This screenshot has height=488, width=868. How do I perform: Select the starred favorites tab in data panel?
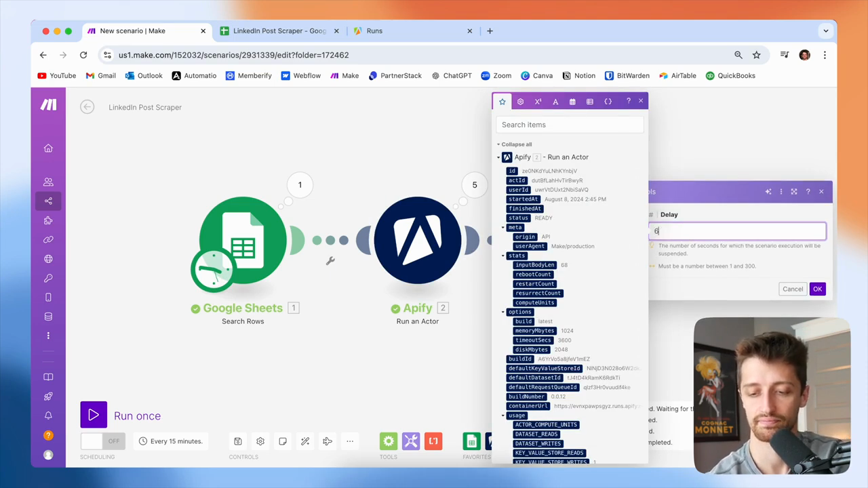click(x=502, y=102)
